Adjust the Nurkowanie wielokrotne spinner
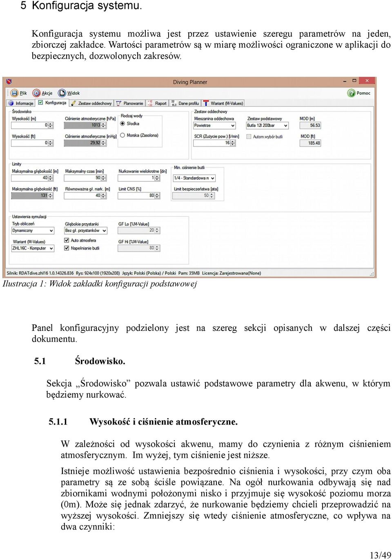The height and width of the screenshot is (559, 392). point(158,178)
